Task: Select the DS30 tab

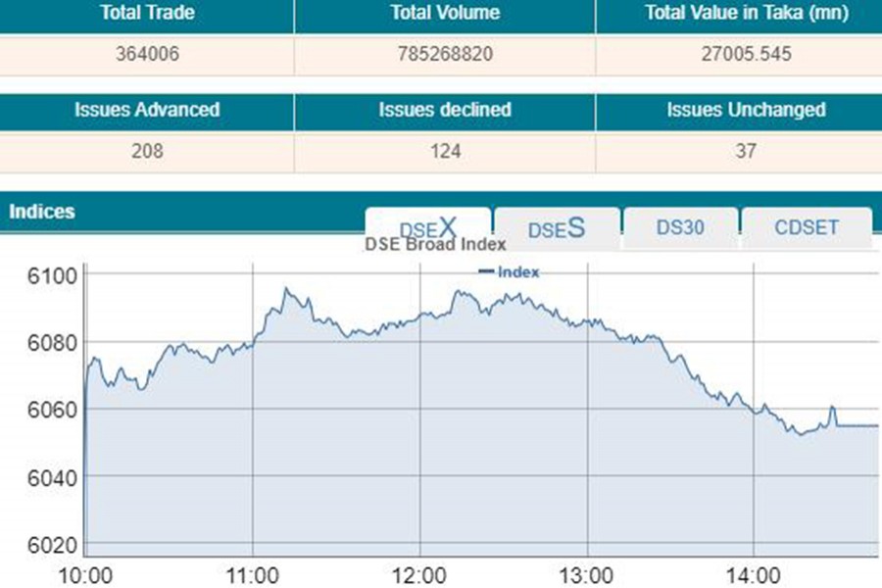Action: [681, 227]
